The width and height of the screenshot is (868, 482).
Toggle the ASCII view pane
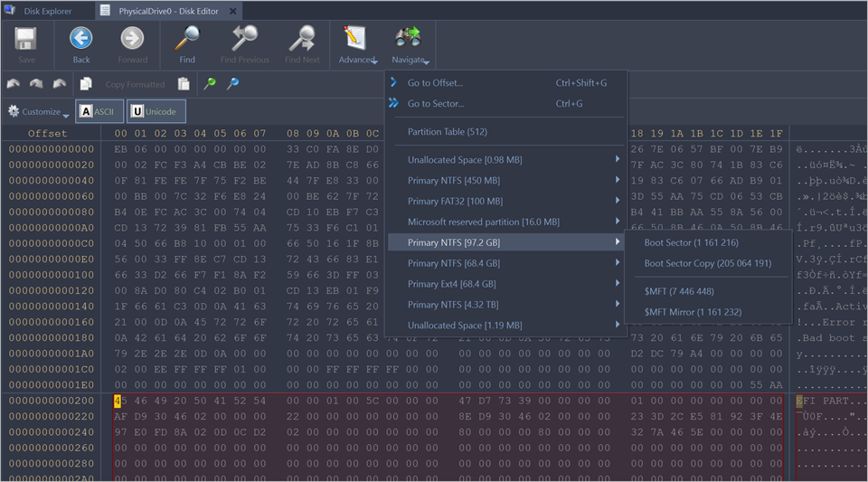[98, 111]
